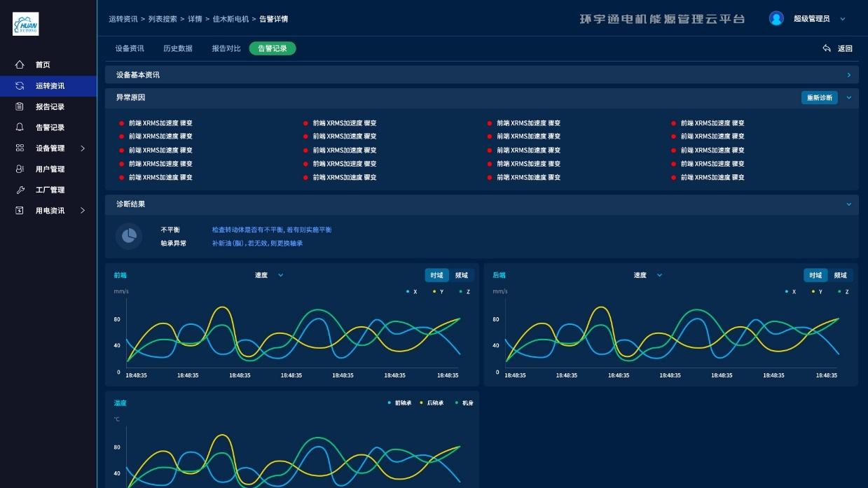This screenshot has height=488, width=868.
Task: Click the 返回 back button
Action: 838,48
